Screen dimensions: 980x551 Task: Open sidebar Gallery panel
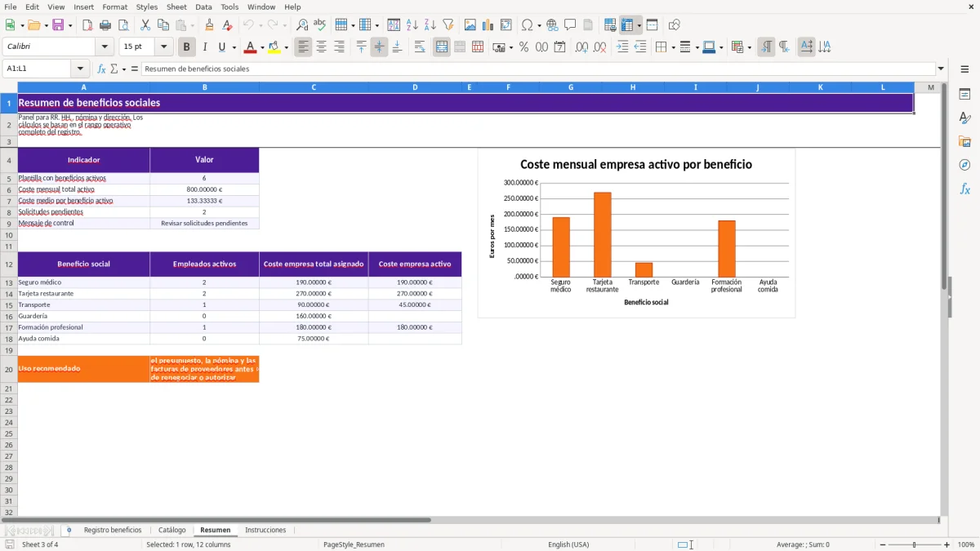(964, 141)
